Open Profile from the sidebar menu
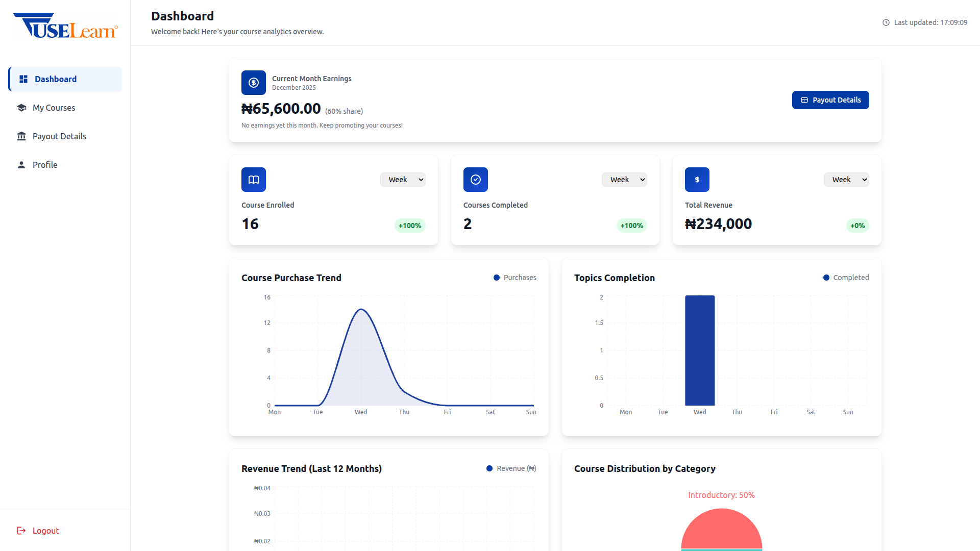Viewport: 980px width, 551px height. pyautogui.click(x=45, y=165)
